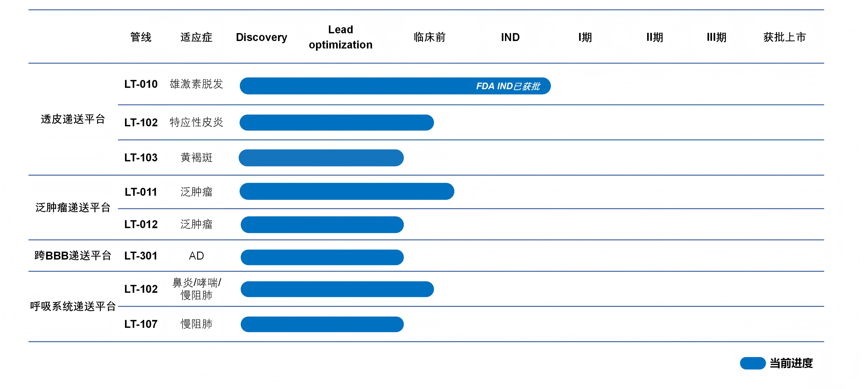Click the 临床前 stage header
Image resolution: width=868 pixels, height=389 pixels.
click(430, 37)
